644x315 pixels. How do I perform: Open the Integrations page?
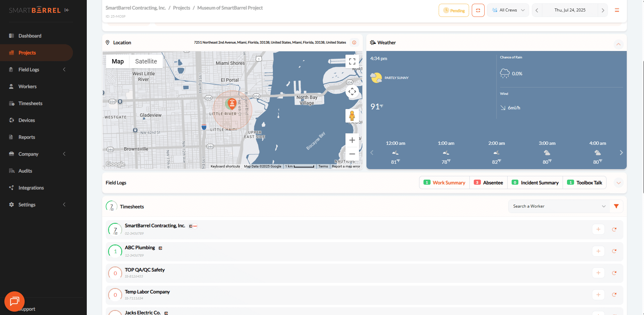click(x=36, y=188)
